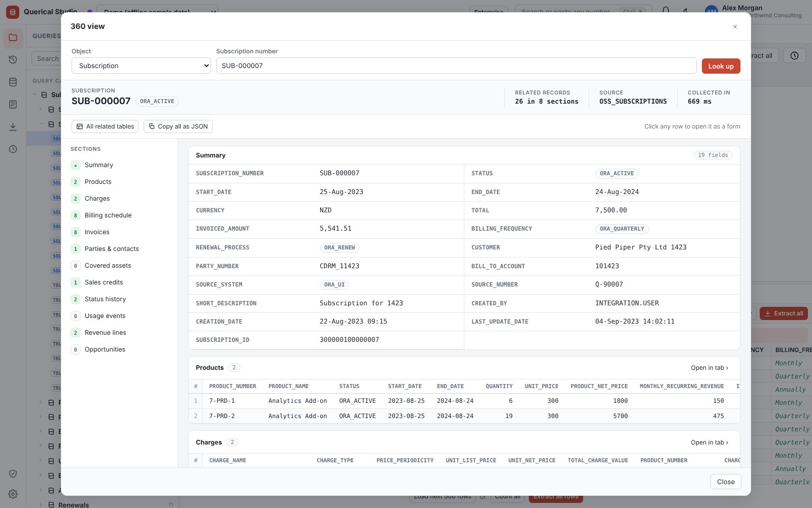Click All related tables button
Image resolution: width=812 pixels, height=508 pixels.
[105, 126]
